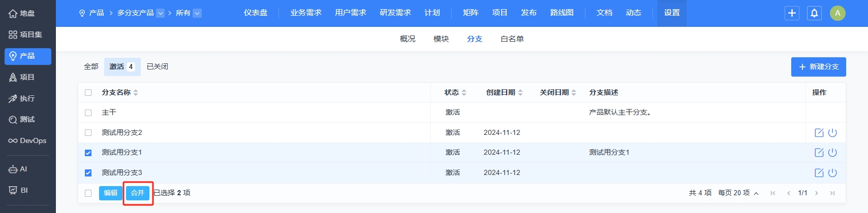
Task: Select 产品 in the left sidebar
Action: 27,56
